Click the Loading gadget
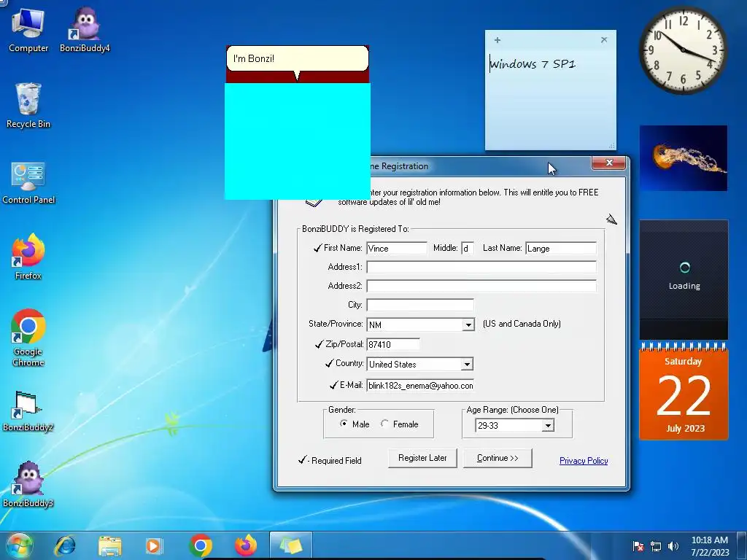Image resolution: width=747 pixels, height=560 pixels. pyautogui.click(x=683, y=279)
